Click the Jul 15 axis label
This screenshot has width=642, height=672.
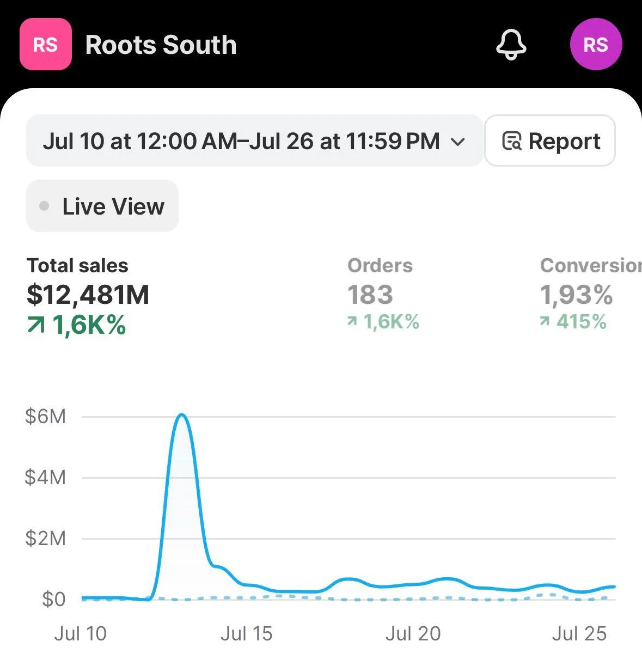coord(246,633)
